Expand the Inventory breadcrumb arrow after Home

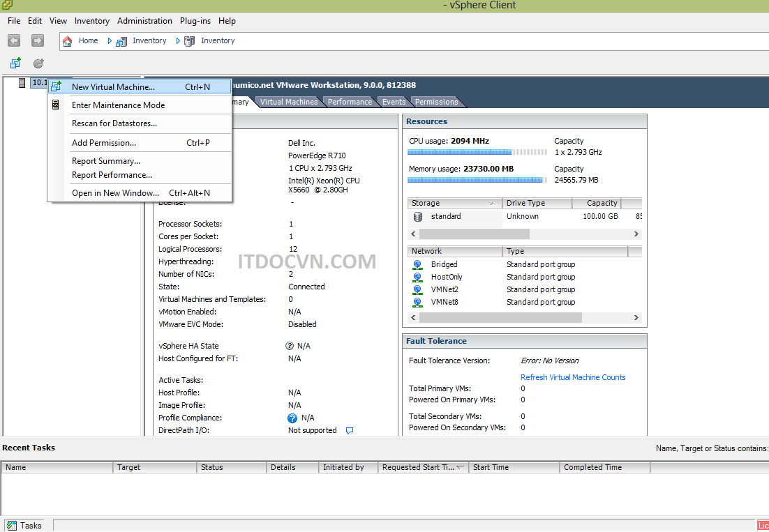point(110,41)
